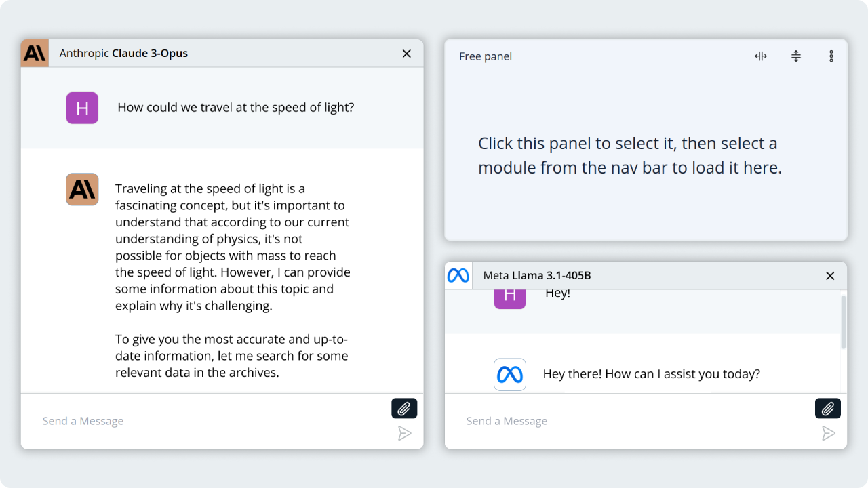Send the message in Claude 3-Opus panel

click(x=405, y=434)
